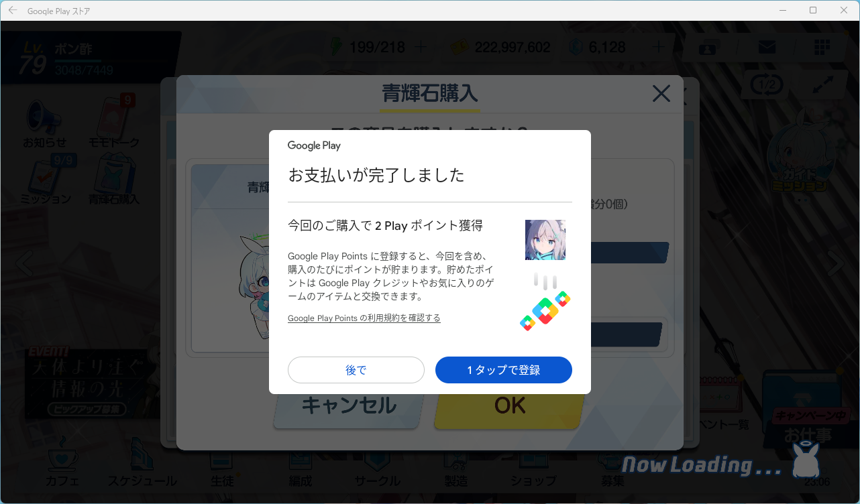Close the 青輝石購入 dialog with X

661,94
